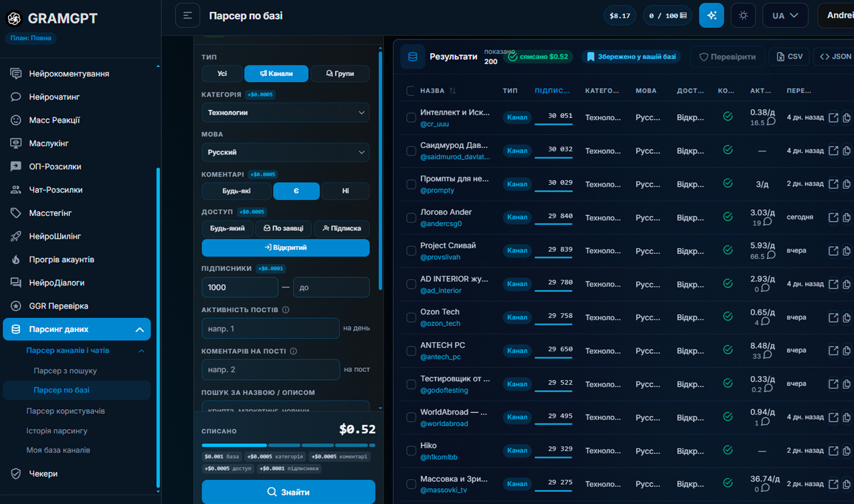This screenshot has width=854, height=504.
Task: Tick the select-all checkbox in results header
Action: pyautogui.click(x=411, y=91)
